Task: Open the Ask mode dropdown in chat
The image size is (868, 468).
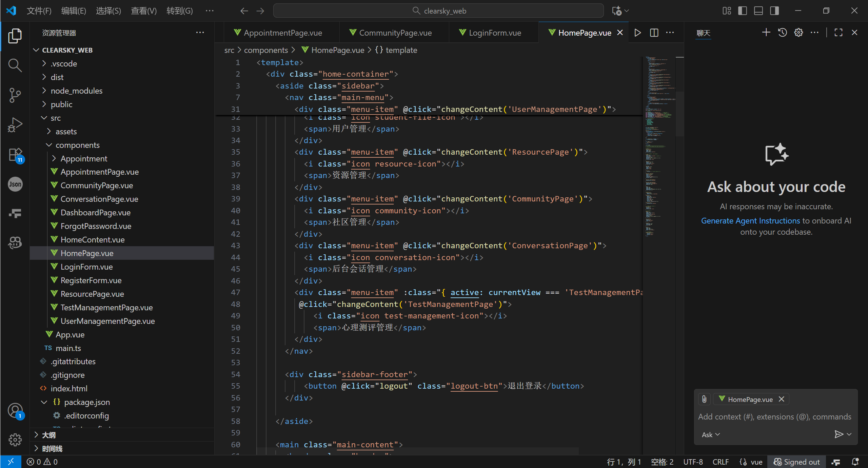Action: (x=711, y=435)
